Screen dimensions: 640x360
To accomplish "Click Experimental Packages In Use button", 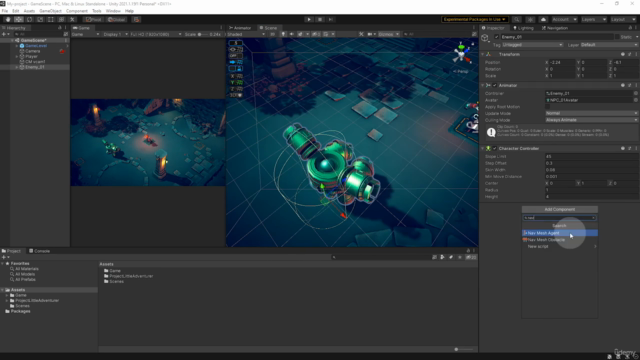I will coord(475,19).
